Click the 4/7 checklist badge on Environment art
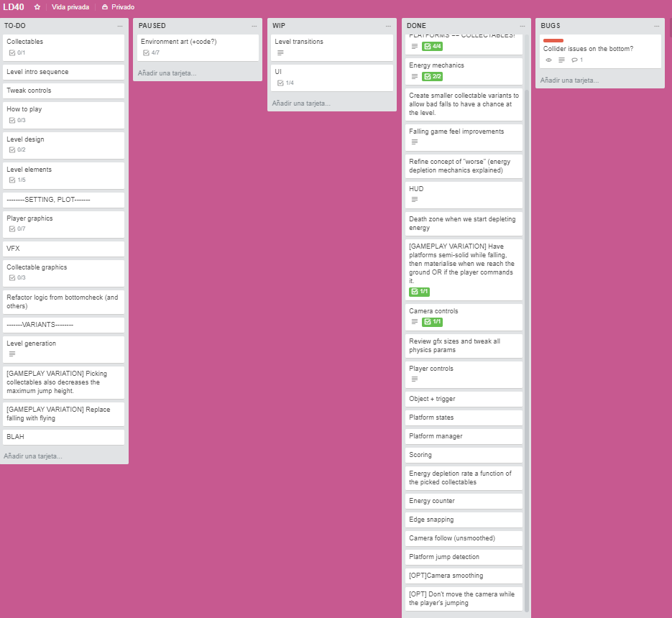 point(151,52)
